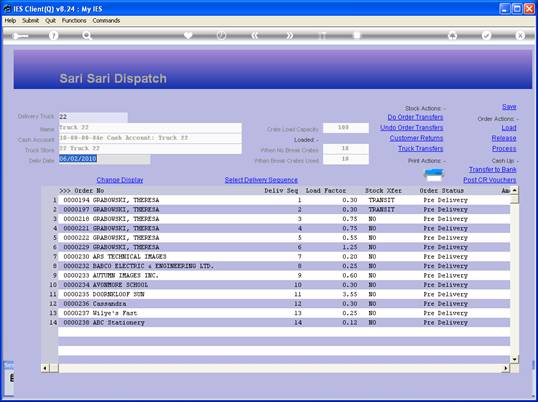
Task: Click the horizontal scrollbar right arrow
Action: [x=505, y=368]
